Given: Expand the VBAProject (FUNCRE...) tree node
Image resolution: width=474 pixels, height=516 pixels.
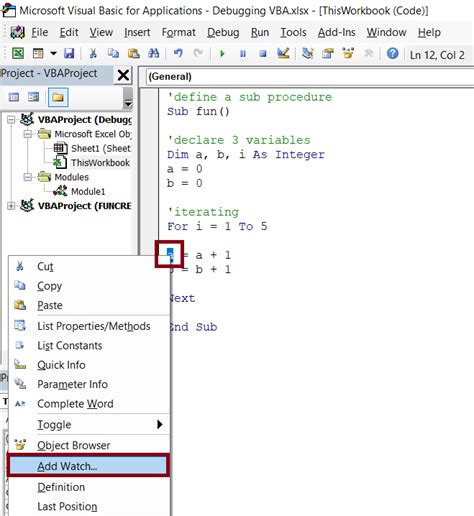Looking at the screenshot, I should [x=11, y=206].
